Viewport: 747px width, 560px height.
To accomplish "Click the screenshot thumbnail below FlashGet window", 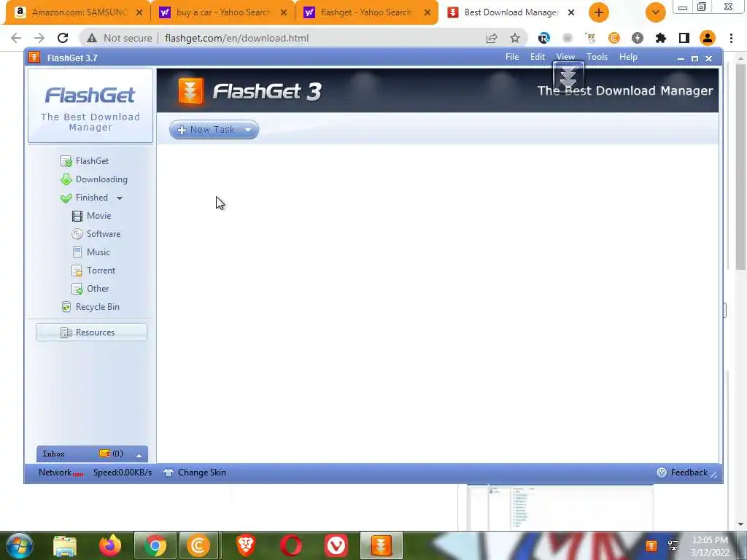I will pyautogui.click(x=560, y=507).
